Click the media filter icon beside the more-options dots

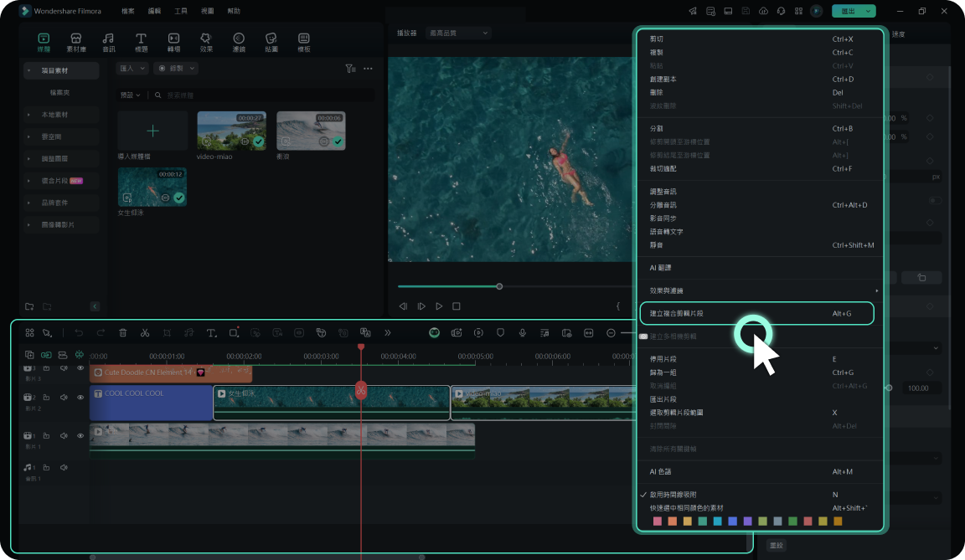point(350,69)
